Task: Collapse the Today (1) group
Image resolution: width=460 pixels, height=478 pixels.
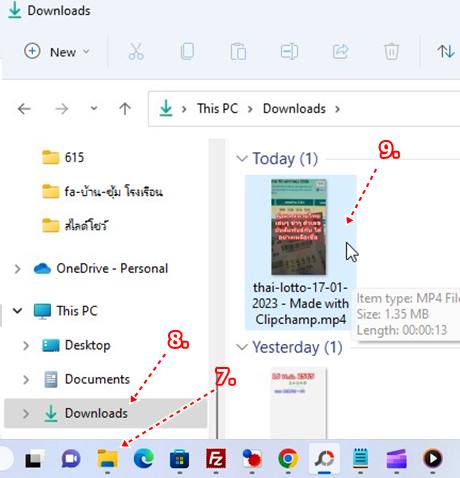Action: [x=242, y=158]
